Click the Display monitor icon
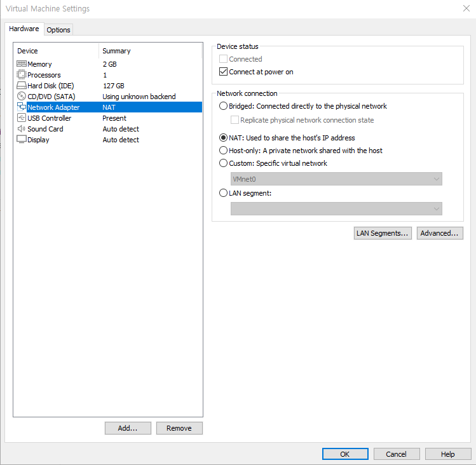Viewport: 476px width, 465px height. click(x=21, y=140)
